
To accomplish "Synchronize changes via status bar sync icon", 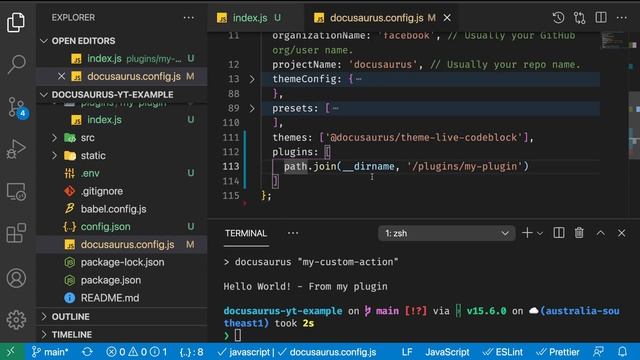I will tap(87, 351).
